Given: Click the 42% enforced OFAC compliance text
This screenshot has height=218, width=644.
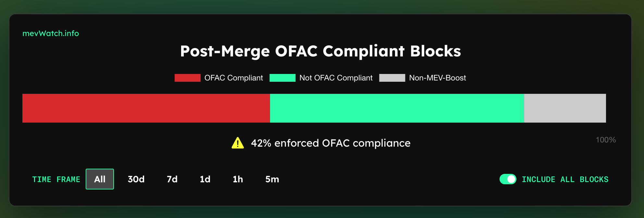Looking at the screenshot, I should tap(330, 143).
